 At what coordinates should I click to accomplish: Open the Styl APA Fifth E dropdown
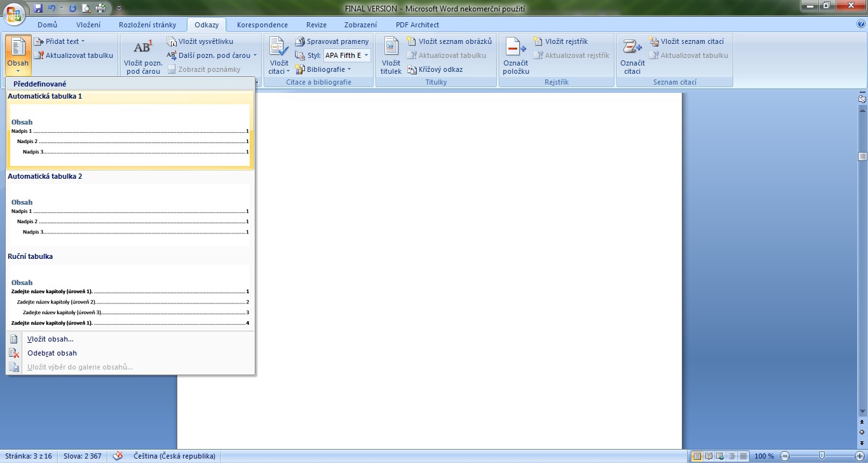[366, 55]
